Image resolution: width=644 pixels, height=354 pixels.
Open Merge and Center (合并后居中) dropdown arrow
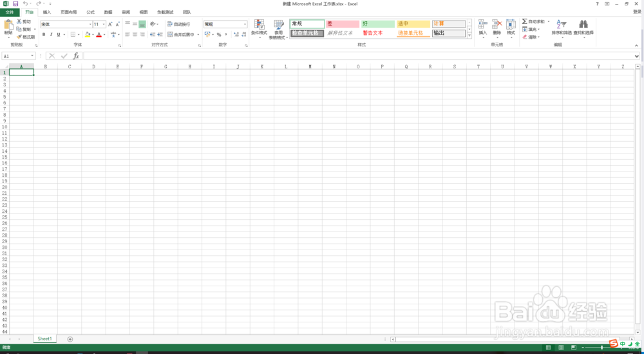[198, 35]
